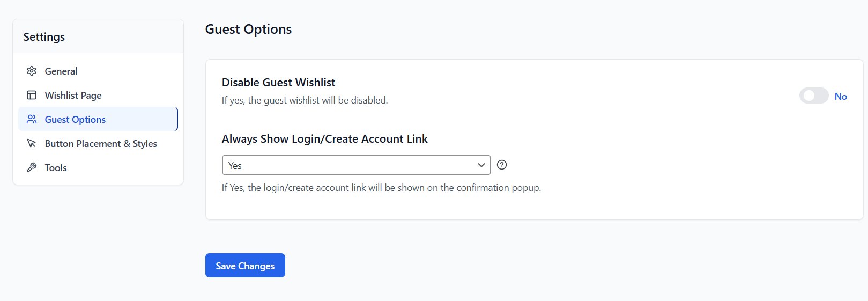Click the Guest Options page heading
This screenshot has width=868, height=301.
click(x=248, y=30)
